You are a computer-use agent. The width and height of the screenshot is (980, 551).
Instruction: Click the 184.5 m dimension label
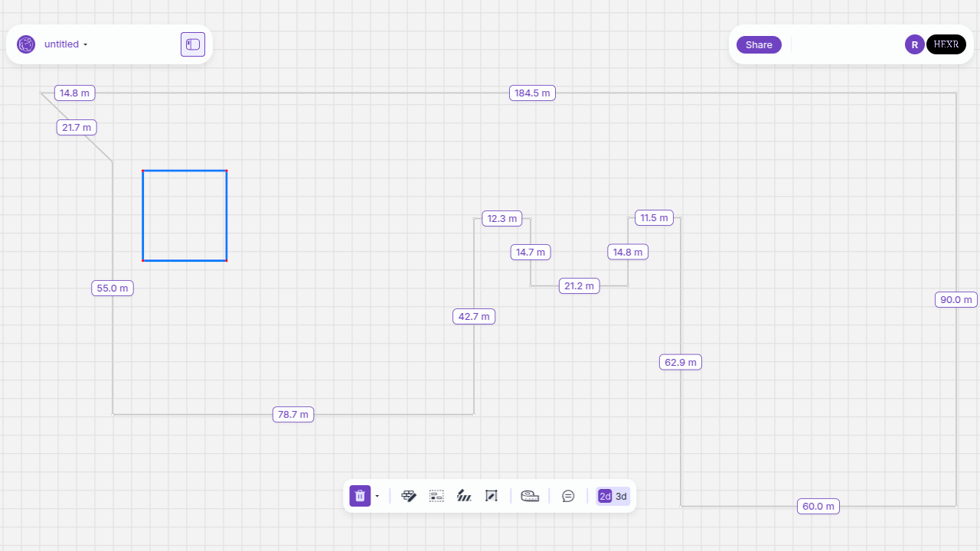tap(532, 93)
